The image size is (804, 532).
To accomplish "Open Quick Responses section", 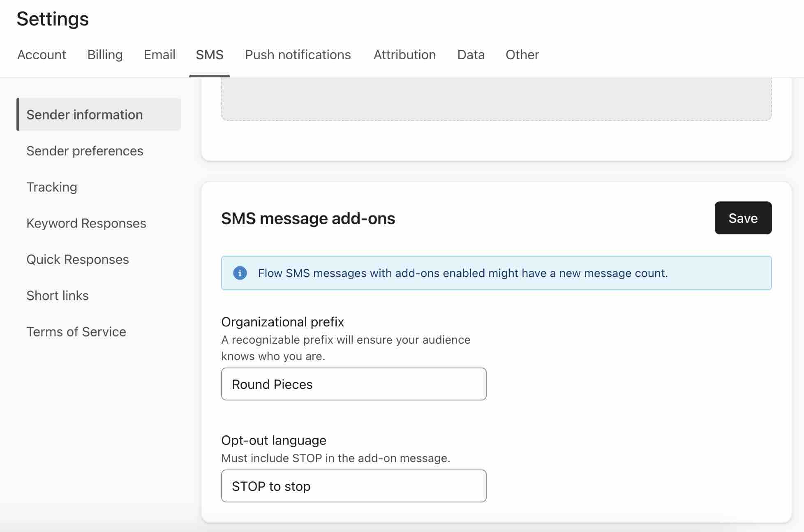I will point(78,259).
